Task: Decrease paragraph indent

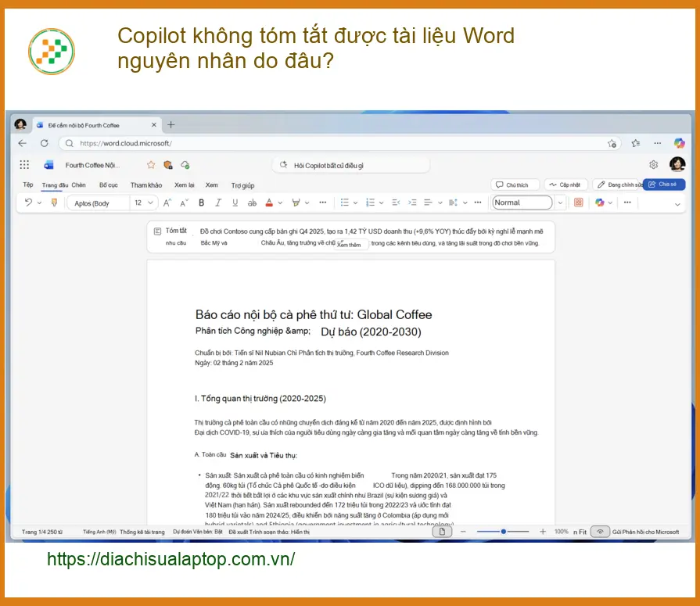Action: click(396, 203)
